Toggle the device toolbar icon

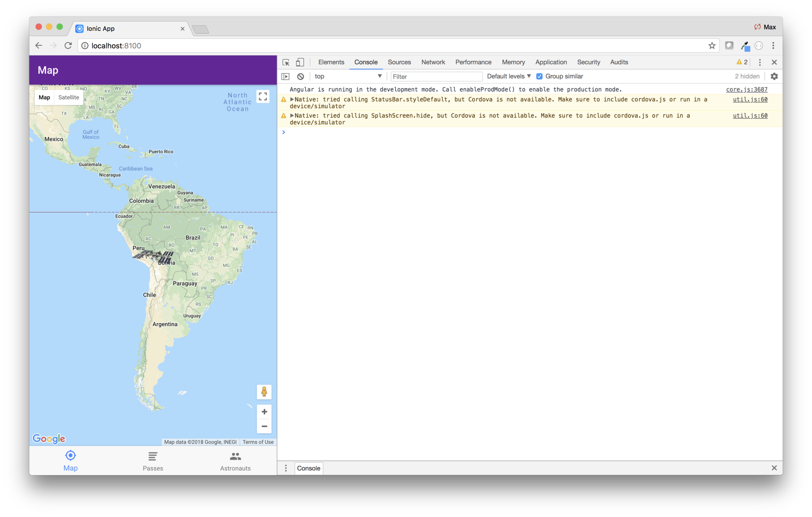[300, 62]
